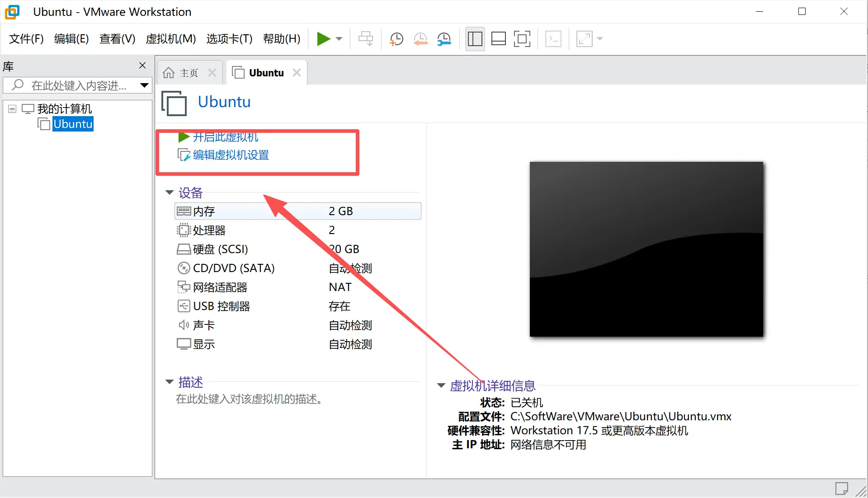Click the send Ctrl+Alt+Del toolbar icon
The image size is (868, 498).
[x=366, y=39]
